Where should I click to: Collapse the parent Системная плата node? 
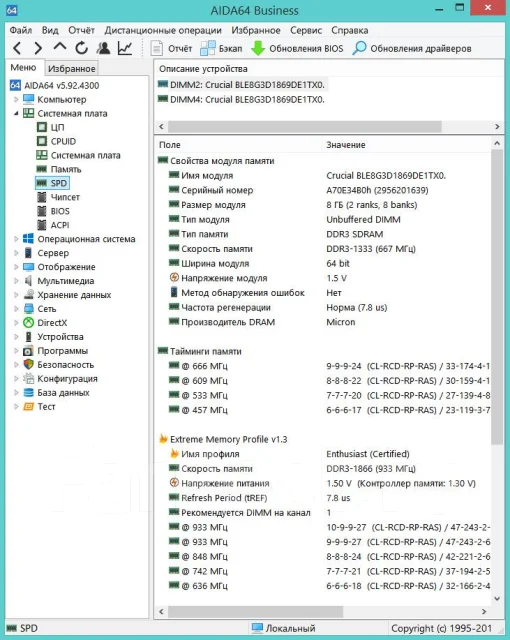[16, 113]
